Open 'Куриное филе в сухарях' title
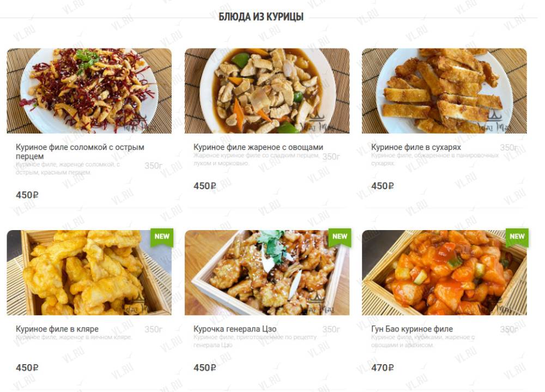The width and height of the screenshot is (545, 392). (416, 147)
